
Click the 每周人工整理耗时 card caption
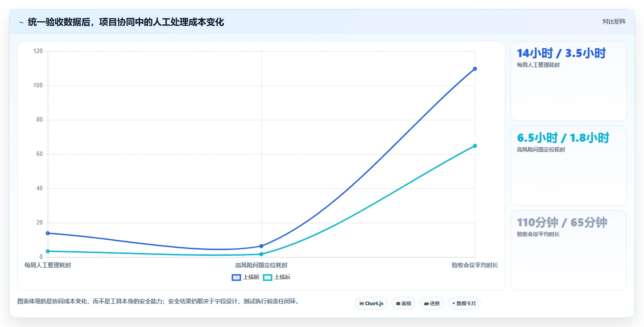tap(538, 65)
